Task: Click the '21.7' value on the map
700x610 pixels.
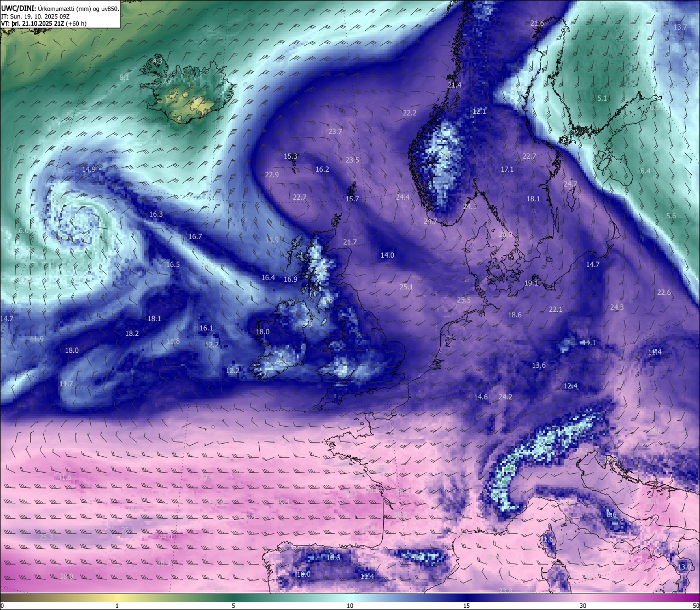Action: 349,242
